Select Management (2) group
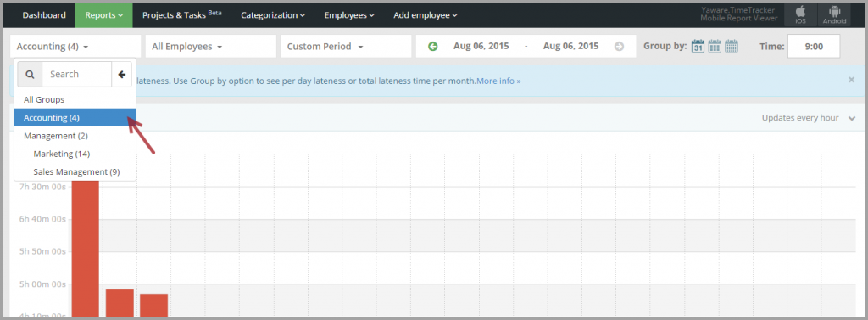 pyautogui.click(x=75, y=135)
